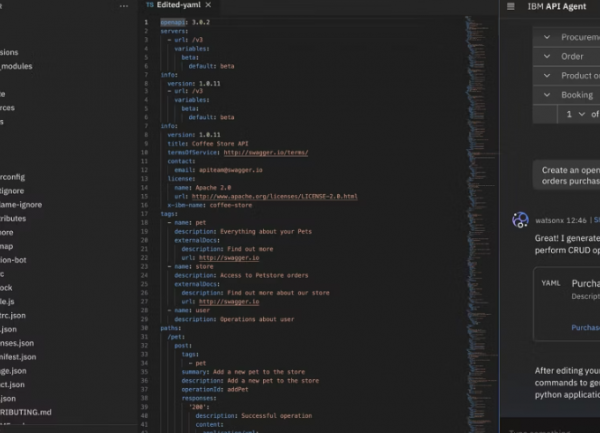Viewport: 600px width, 433px height.
Task: Click 'email: apiteam@swagger.io' line
Action: click(218, 170)
